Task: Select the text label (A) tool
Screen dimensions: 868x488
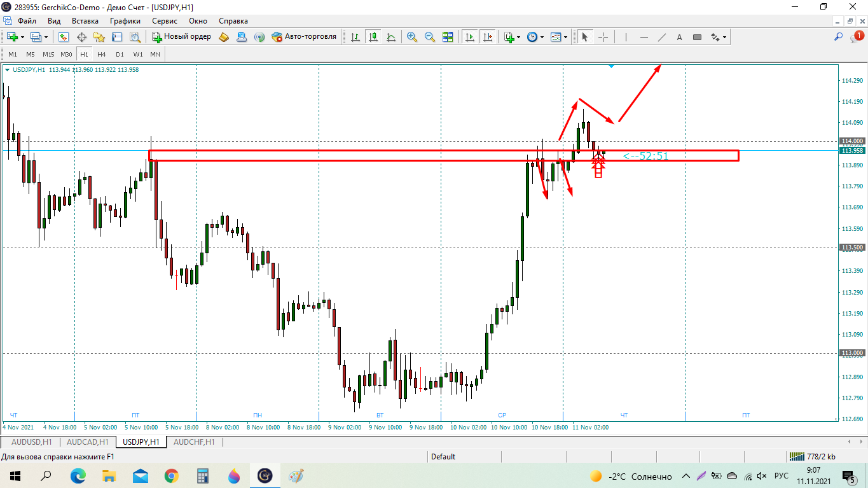Action: pyautogui.click(x=679, y=37)
